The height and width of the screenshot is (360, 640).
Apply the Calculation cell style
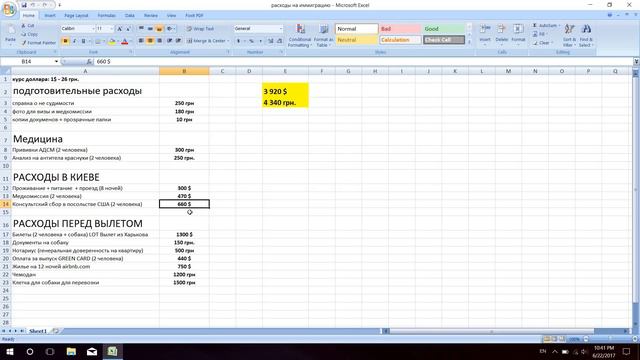click(400, 40)
